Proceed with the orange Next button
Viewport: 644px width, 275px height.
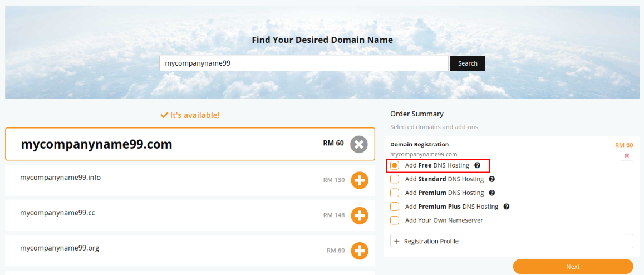[x=573, y=267]
